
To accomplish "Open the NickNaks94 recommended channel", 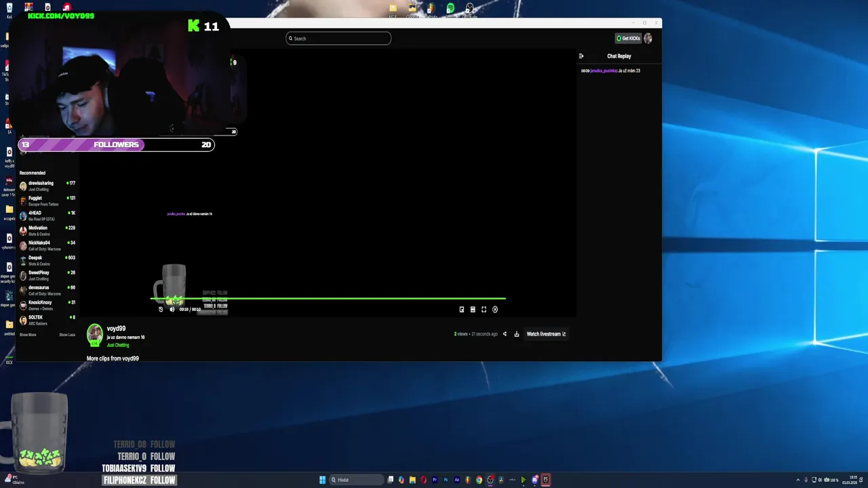I will pyautogui.click(x=47, y=245).
